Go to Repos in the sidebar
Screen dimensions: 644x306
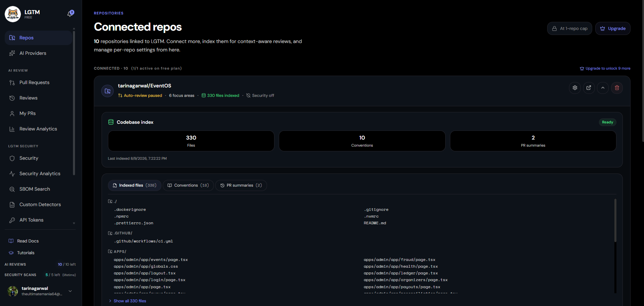[38, 38]
